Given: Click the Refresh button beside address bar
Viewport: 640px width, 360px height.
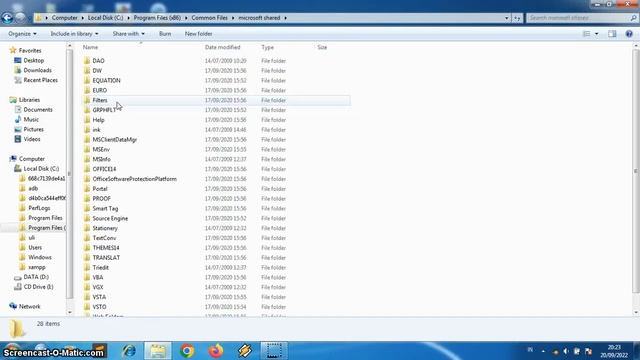Looking at the screenshot, I should [517, 18].
